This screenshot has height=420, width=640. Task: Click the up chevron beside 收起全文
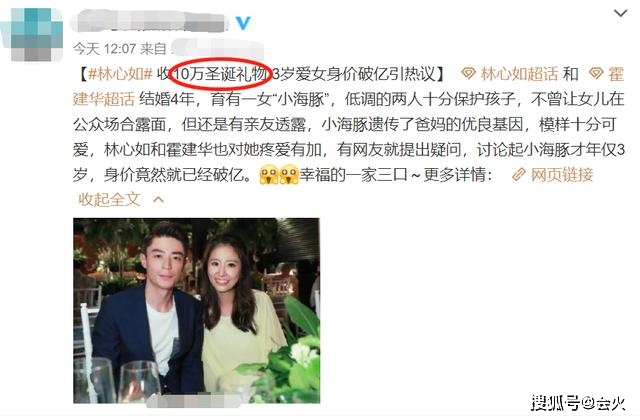pos(158,200)
